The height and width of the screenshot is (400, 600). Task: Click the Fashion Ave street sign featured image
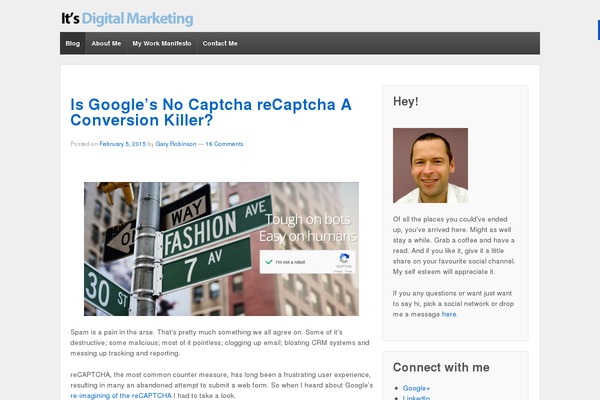[221, 249]
